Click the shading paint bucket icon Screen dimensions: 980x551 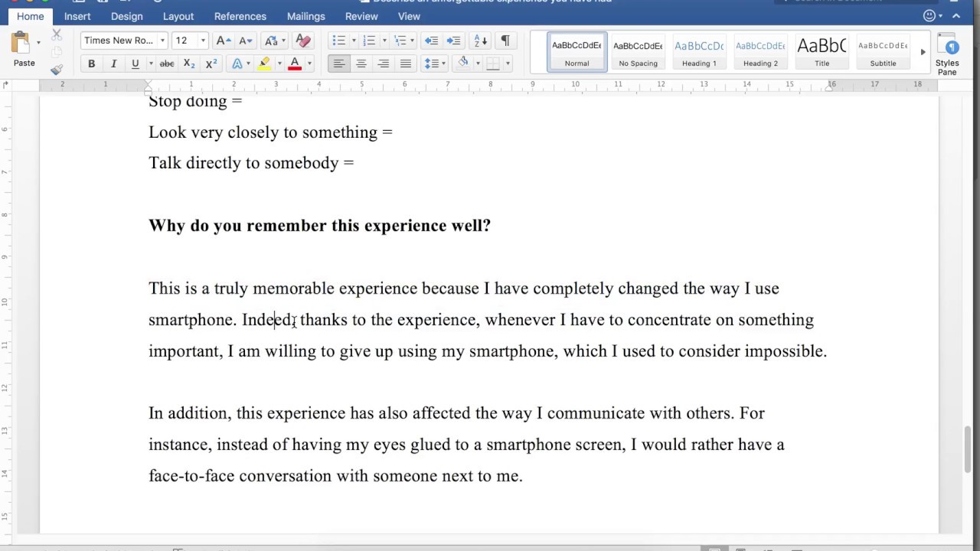(x=462, y=64)
